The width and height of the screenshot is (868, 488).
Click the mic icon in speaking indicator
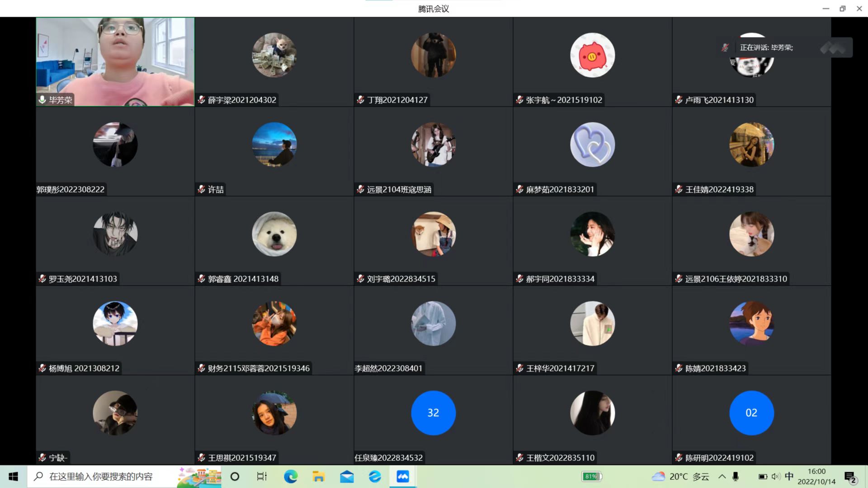725,47
